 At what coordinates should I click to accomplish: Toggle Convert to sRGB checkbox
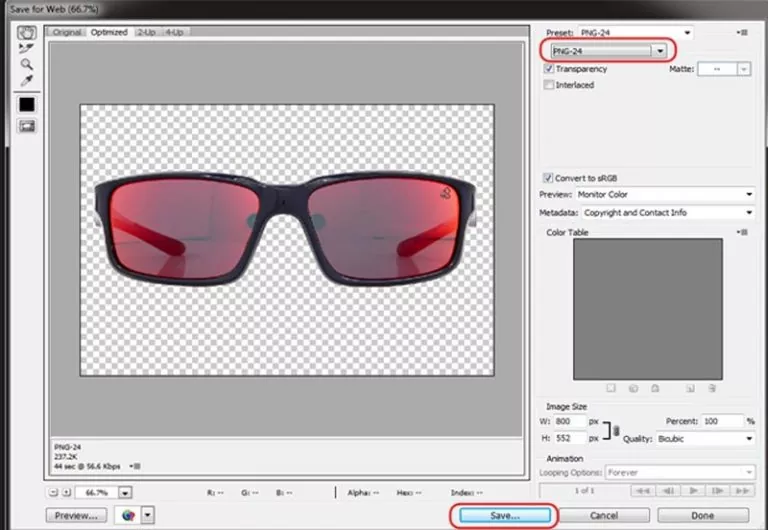[x=549, y=178]
